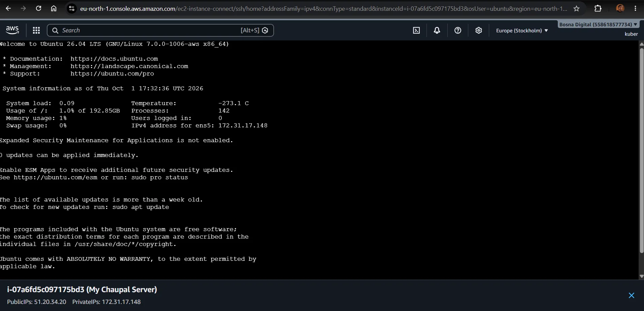644x311 pixels.
Task: Open the browser profile avatar
Action: click(x=620, y=8)
